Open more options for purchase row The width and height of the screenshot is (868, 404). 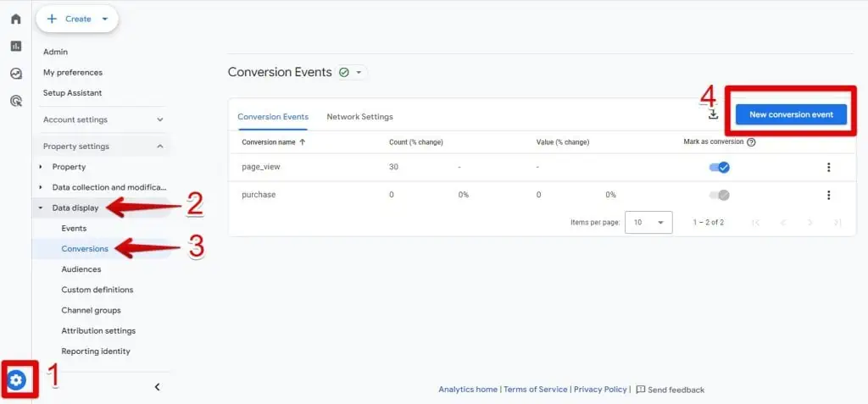click(x=828, y=195)
